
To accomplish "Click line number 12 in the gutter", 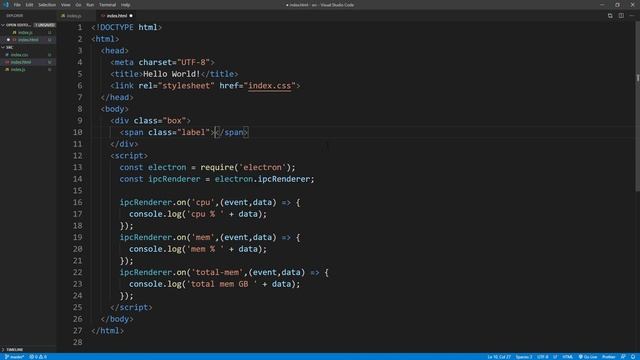I will (78, 156).
